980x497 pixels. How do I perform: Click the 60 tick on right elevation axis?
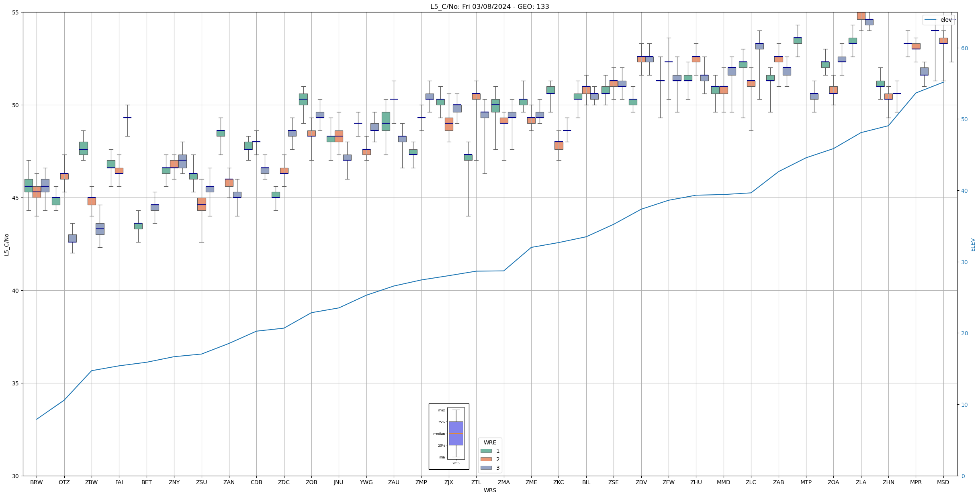pyautogui.click(x=964, y=48)
